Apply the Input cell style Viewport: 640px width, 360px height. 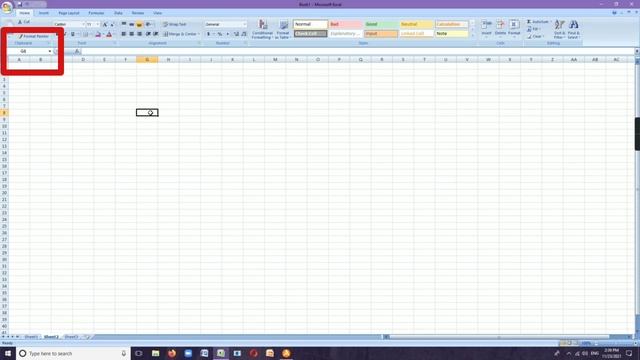[x=380, y=33]
